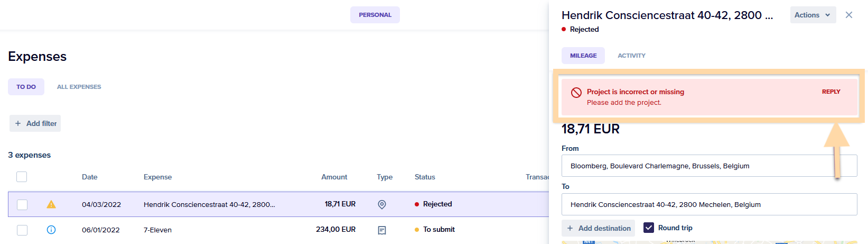Check the Hendrik Consciencestraat expense row checkbox
This screenshot has width=868, height=244.
[22, 204]
